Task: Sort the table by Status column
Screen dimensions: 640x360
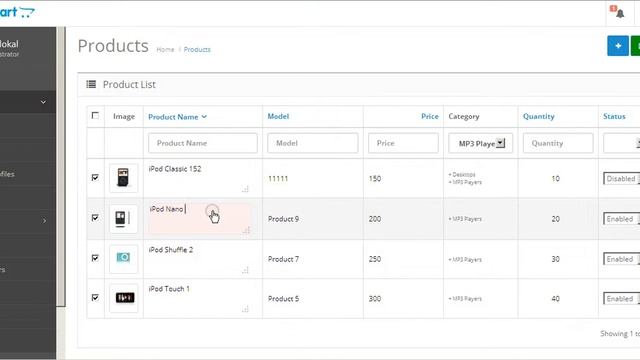Action: click(x=614, y=116)
